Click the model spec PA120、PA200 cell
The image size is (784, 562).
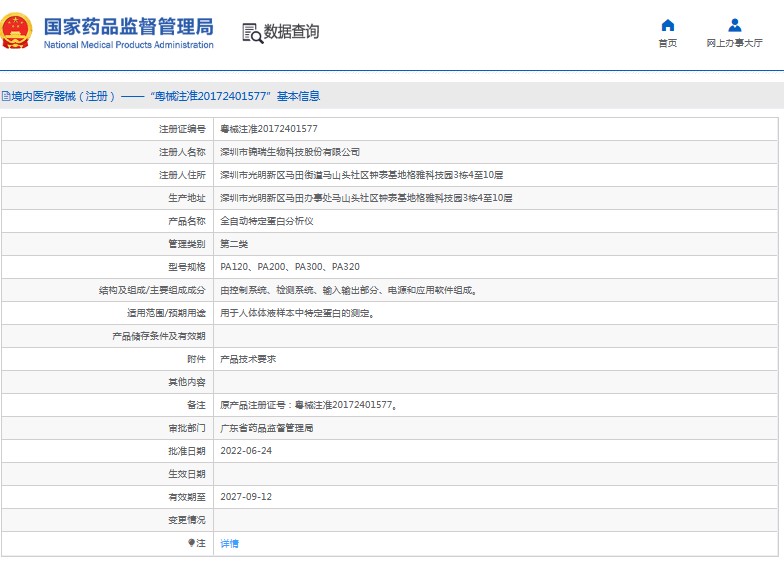[x=496, y=267]
